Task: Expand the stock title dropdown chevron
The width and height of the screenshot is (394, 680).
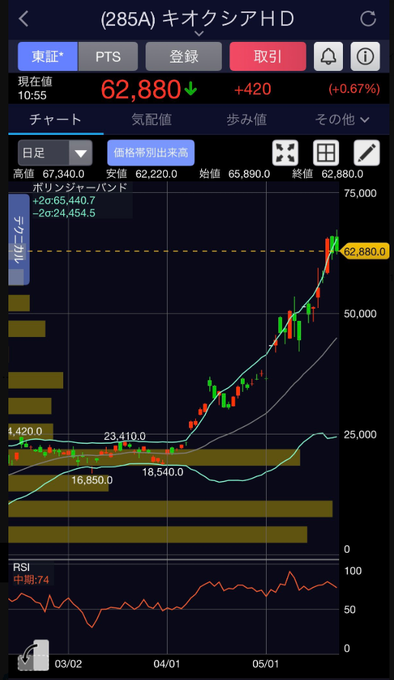Action: point(199,33)
